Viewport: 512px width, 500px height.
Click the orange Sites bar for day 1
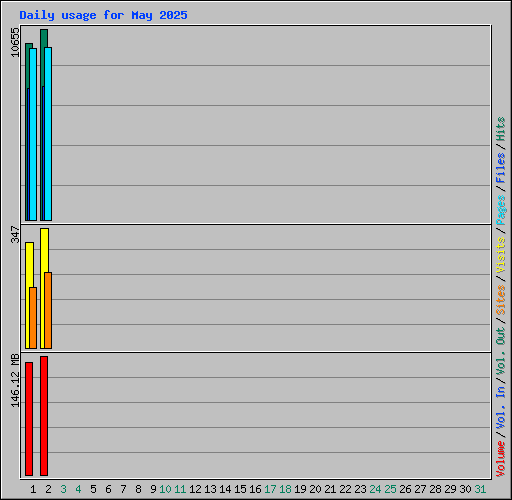point(33,318)
